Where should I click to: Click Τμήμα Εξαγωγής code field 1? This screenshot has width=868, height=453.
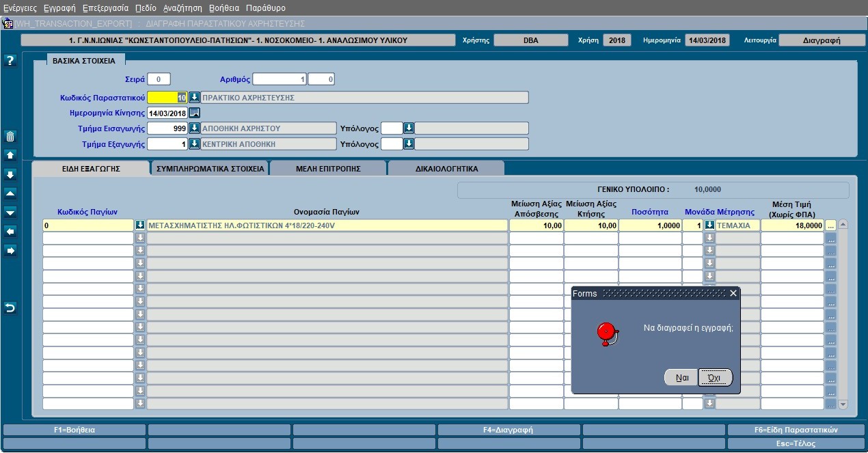pyautogui.click(x=167, y=143)
